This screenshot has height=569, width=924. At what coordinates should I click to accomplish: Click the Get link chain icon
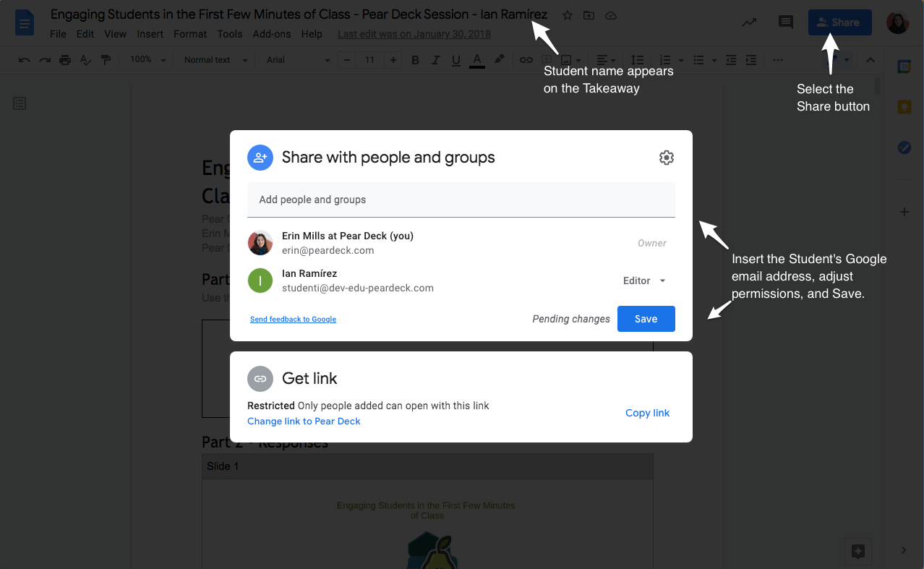(x=260, y=379)
